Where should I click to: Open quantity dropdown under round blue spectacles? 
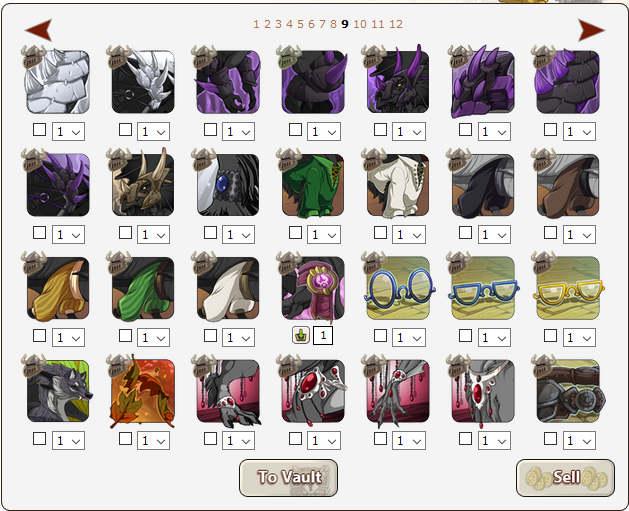click(409, 338)
